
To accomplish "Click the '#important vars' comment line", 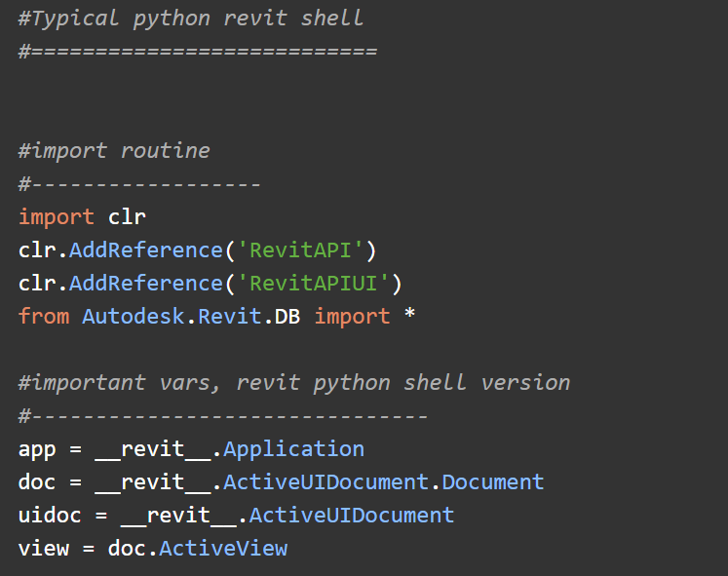I will 293,382.
